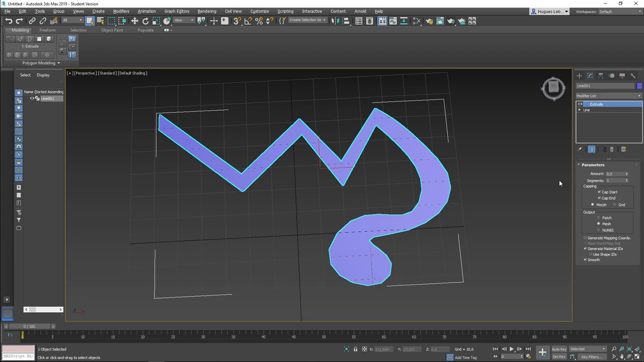
Task: Click the Align tool icon
Action: (x=346, y=21)
